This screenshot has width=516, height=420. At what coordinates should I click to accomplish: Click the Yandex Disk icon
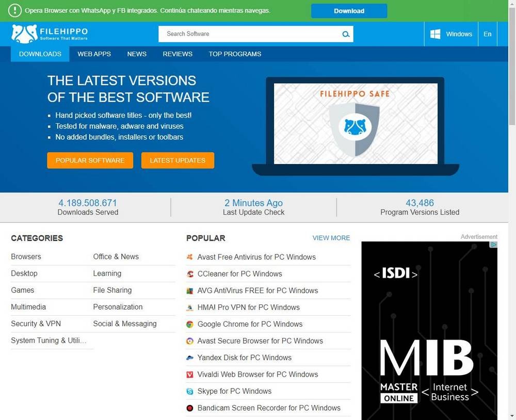[190, 358]
